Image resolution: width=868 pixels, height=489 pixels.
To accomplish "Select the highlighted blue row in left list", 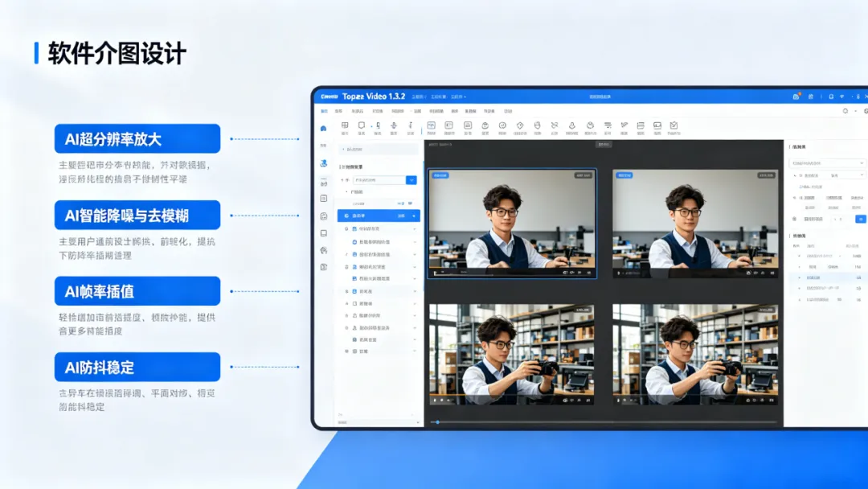I will tap(379, 216).
